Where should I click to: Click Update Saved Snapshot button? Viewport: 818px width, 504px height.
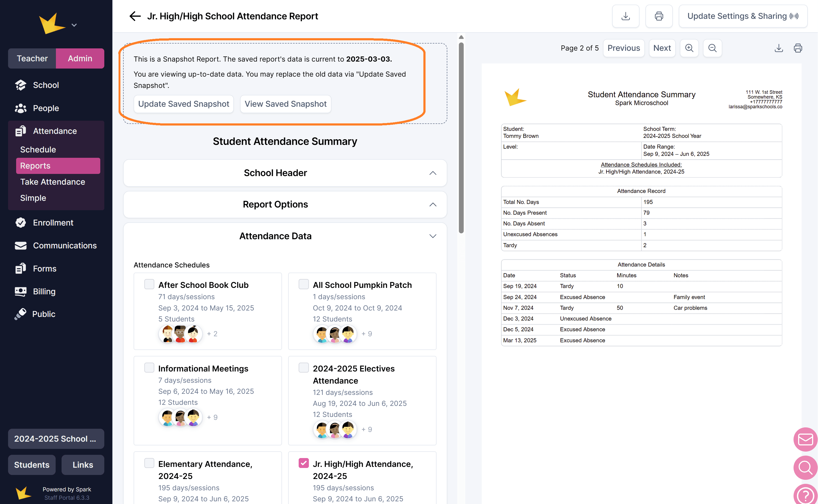tap(183, 104)
